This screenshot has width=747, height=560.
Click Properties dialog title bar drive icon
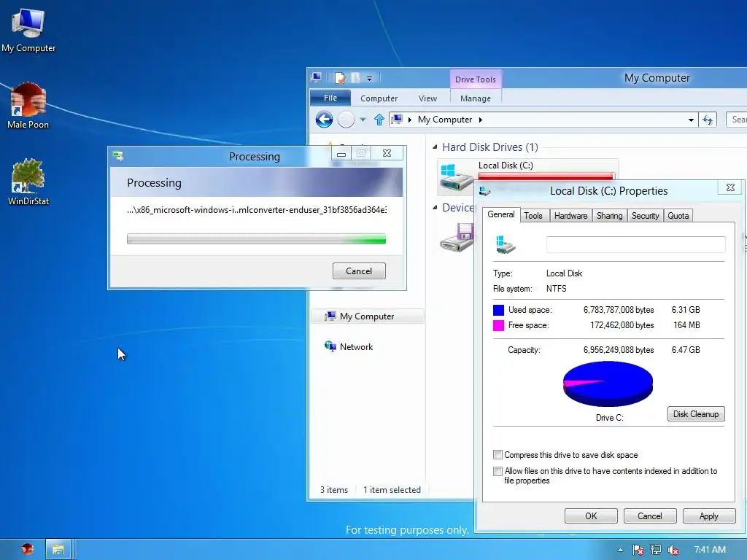pyautogui.click(x=485, y=191)
